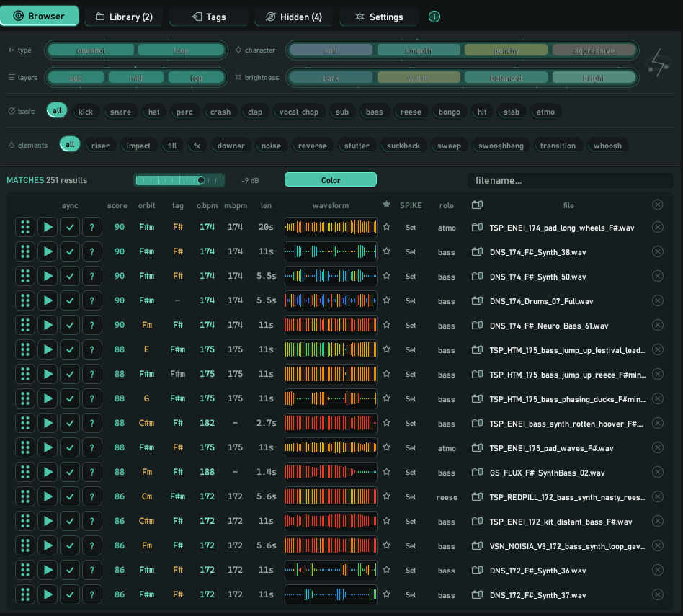
Task: Toggle the sub layer filter
Action: tap(76, 78)
